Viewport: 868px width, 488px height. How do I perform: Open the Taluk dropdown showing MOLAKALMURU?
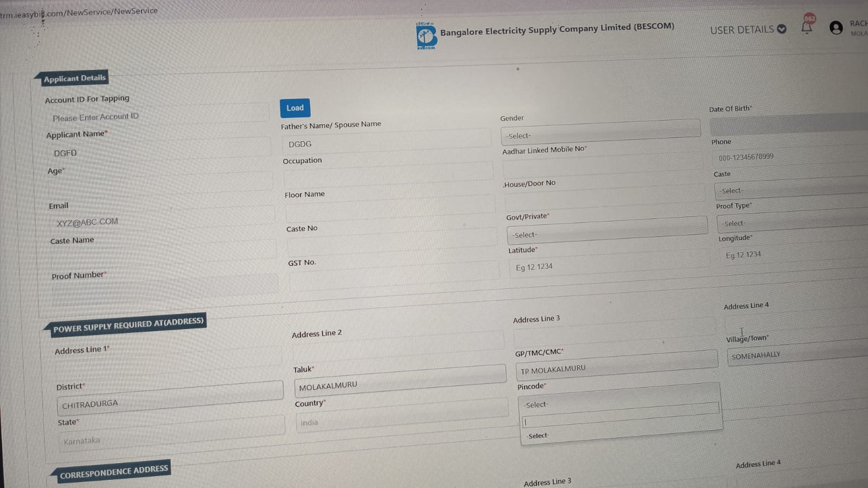click(400, 380)
